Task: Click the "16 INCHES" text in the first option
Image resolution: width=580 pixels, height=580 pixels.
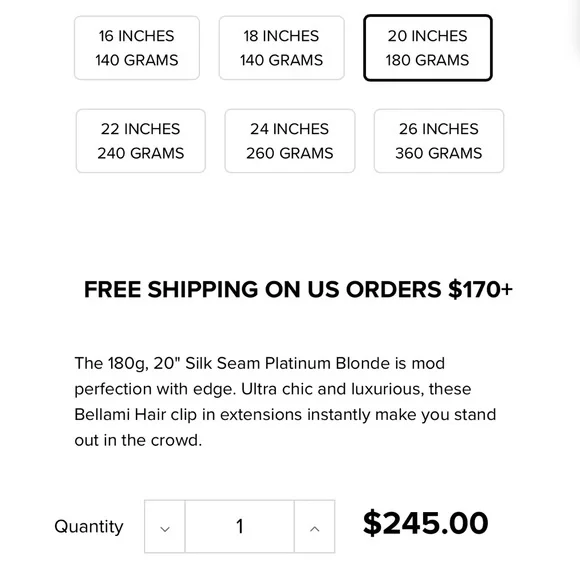Action: pyautogui.click(x=136, y=36)
